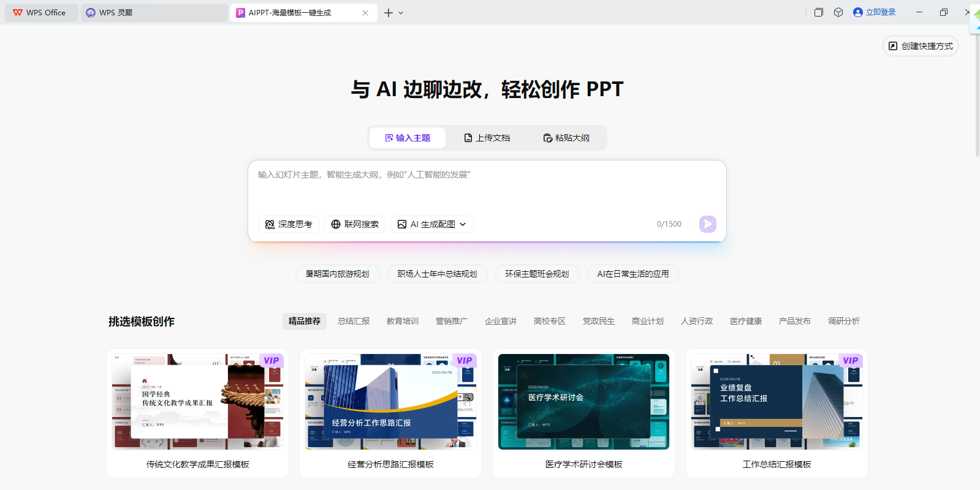Screen dimensions: 980x490
Task: Open the 医疗学术研讨会 template thumbnail
Action: click(583, 402)
